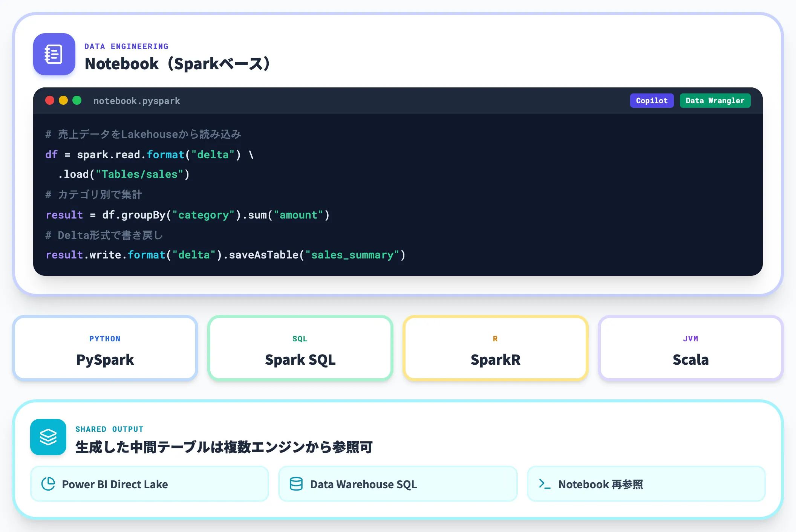This screenshot has height=532, width=796.
Task: Select the PySpark language card
Action: click(x=105, y=348)
